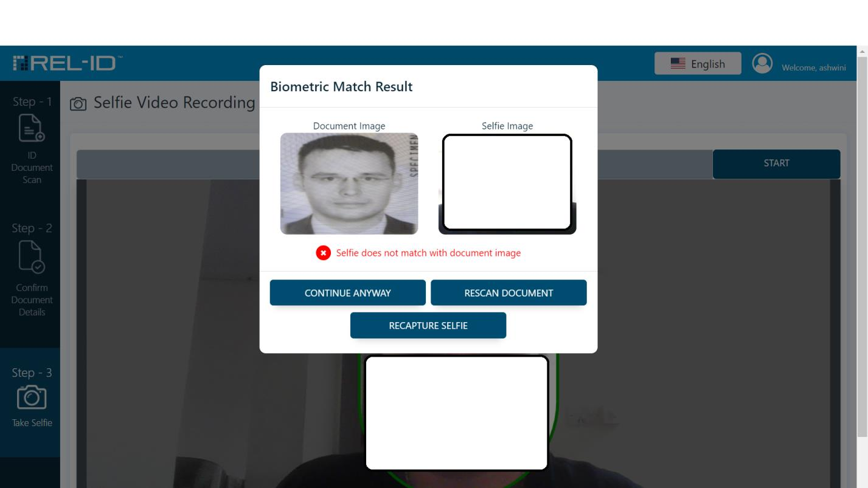Image resolution: width=868 pixels, height=488 pixels.
Task: Click the camera icon beside Selfie Video Recording
Action: (x=78, y=104)
